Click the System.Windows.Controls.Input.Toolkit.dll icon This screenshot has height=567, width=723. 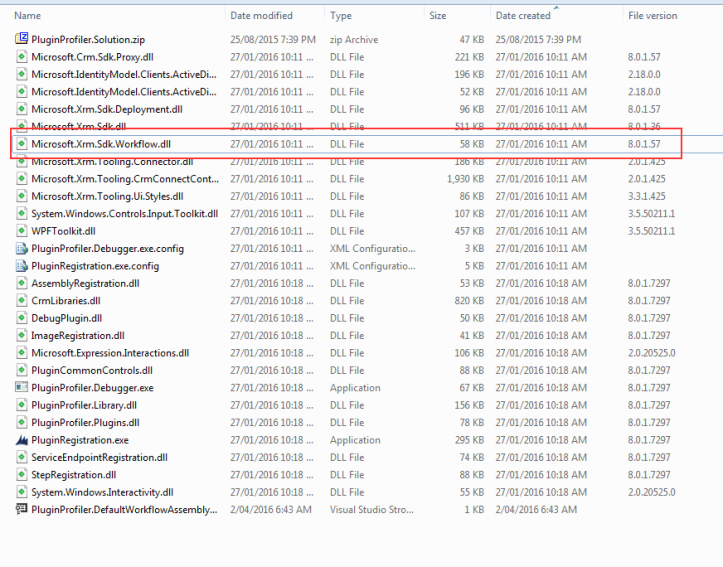pyautogui.click(x=22, y=213)
